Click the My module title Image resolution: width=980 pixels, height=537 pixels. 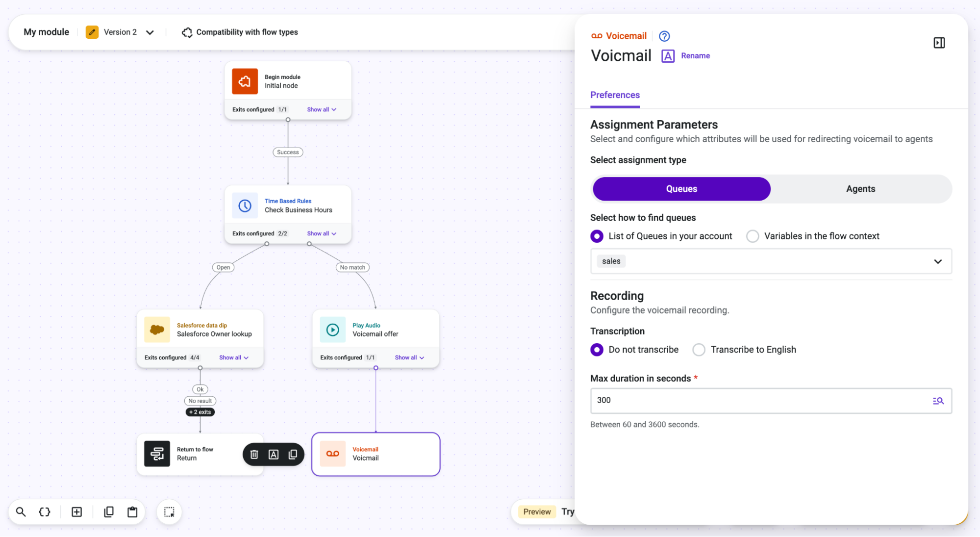[x=47, y=32]
